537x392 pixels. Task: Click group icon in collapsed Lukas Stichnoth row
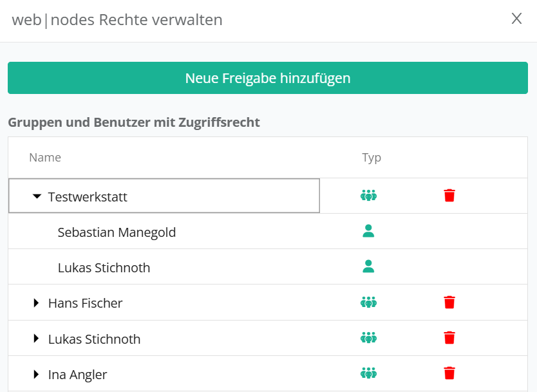(368, 338)
